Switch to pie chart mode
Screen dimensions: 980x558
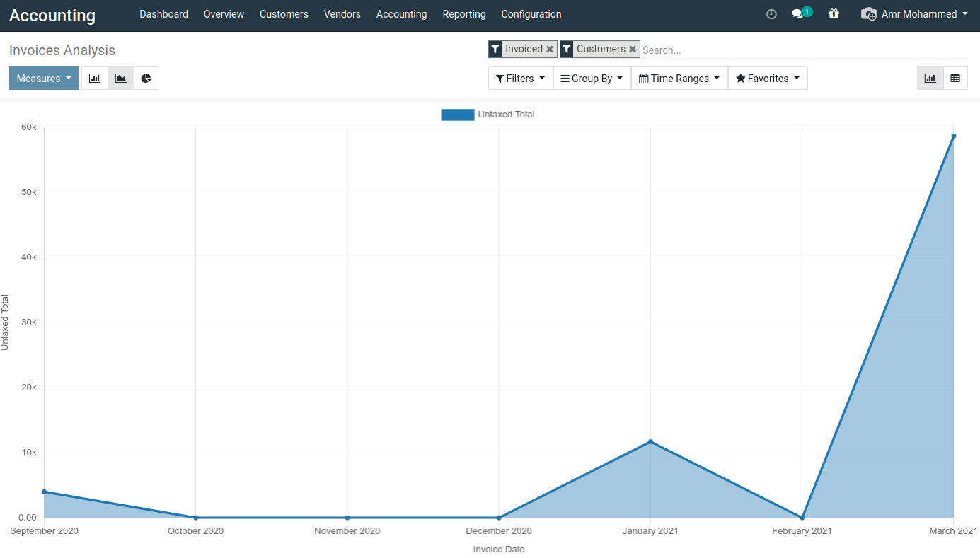146,79
